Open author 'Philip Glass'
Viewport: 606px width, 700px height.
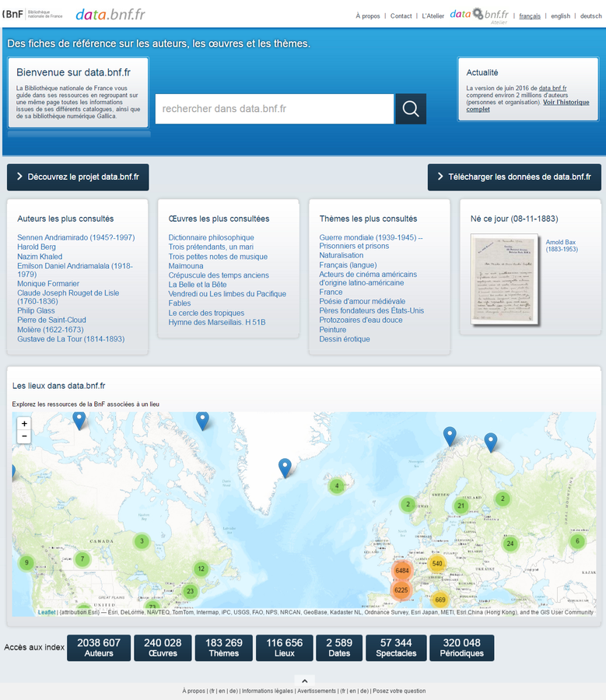36,310
